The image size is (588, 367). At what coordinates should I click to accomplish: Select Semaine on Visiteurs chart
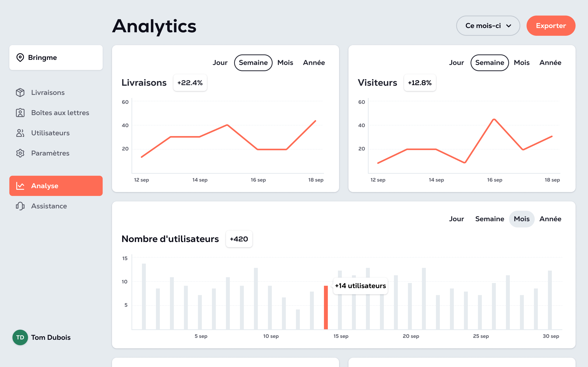point(490,63)
